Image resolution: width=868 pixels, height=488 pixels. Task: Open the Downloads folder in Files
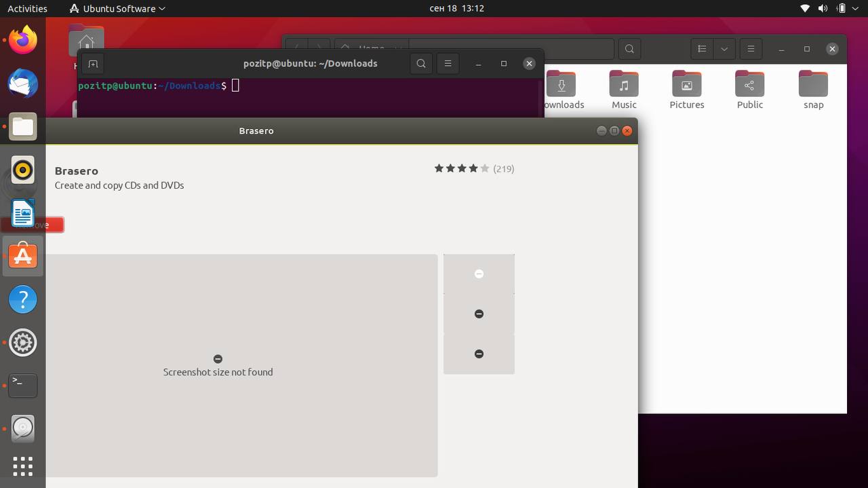[x=563, y=90]
